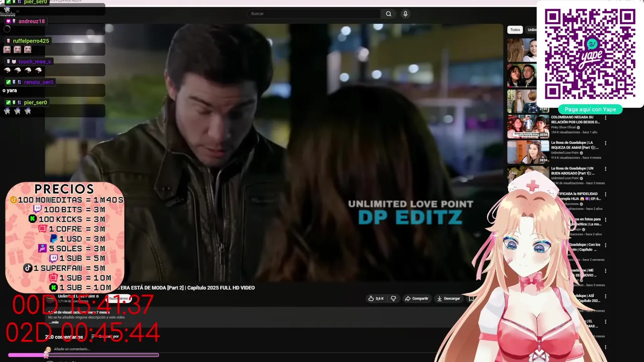Click the '5 SOLES = 3M' price row

click(x=71, y=248)
